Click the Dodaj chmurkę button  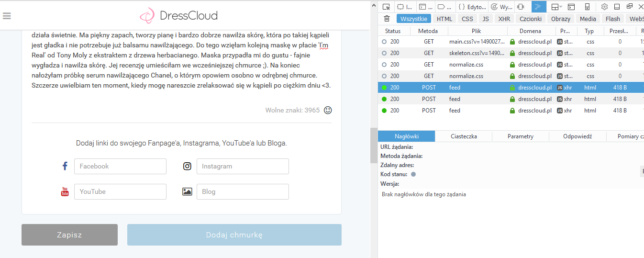tap(234, 235)
